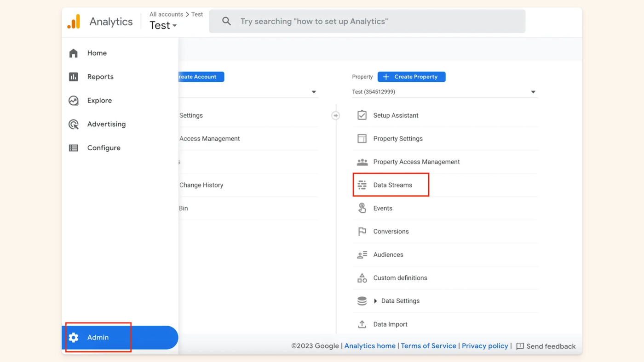Viewport: 644px width, 362px height.
Task: Click the Configure table icon
Action: point(74,148)
